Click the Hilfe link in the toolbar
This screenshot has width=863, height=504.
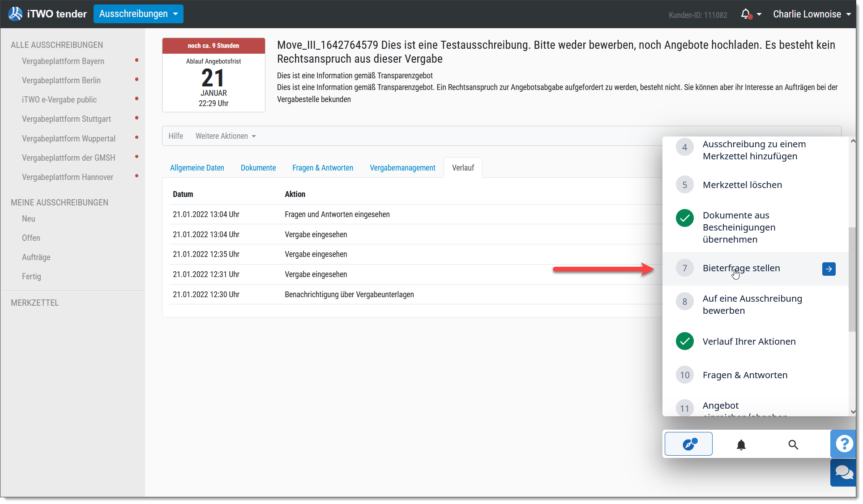pyautogui.click(x=176, y=136)
